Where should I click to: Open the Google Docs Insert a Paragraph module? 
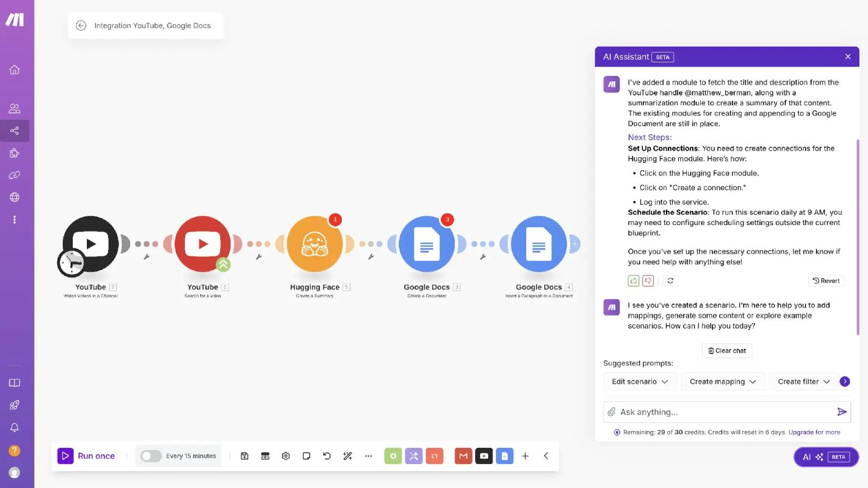click(539, 244)
